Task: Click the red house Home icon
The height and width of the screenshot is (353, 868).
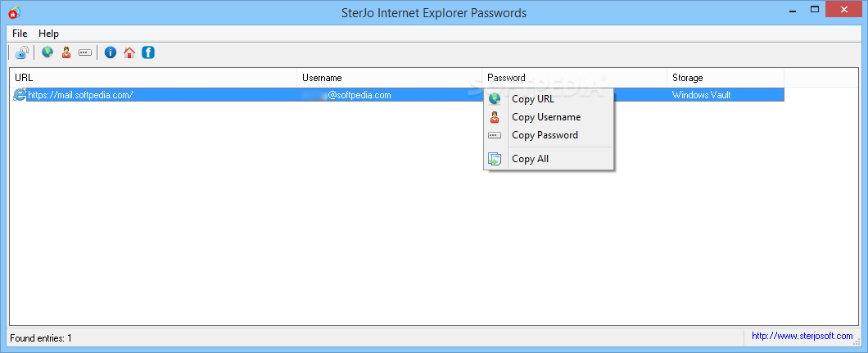Action: pyautogui.click(x=129, y=52)
